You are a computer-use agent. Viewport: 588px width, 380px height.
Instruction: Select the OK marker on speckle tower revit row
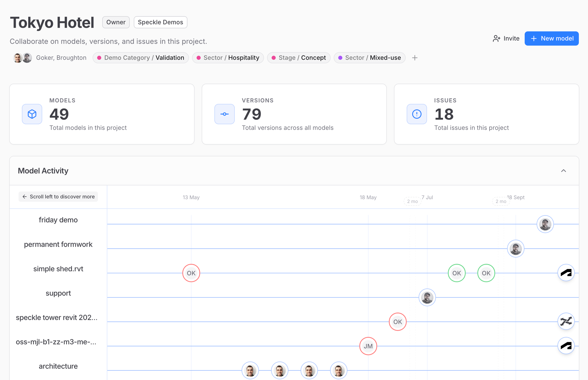pyautogui.click(x=398, y=322)
